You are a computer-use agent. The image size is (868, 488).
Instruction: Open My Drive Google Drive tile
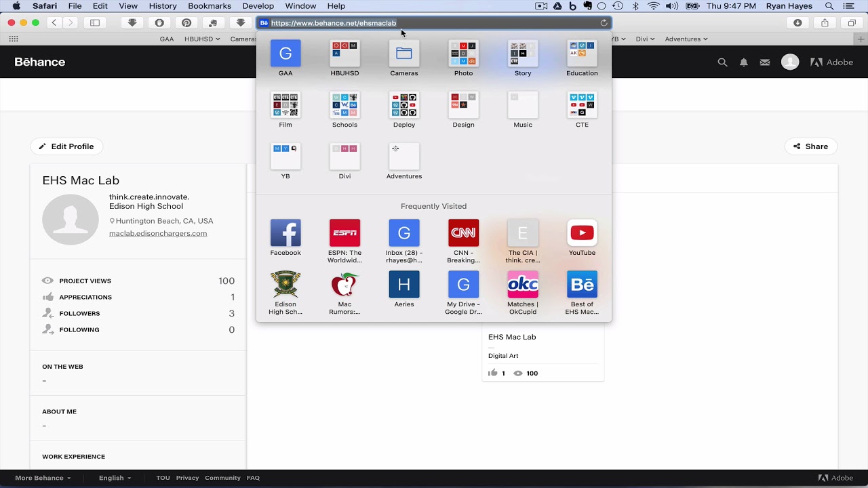click(463, 285)
